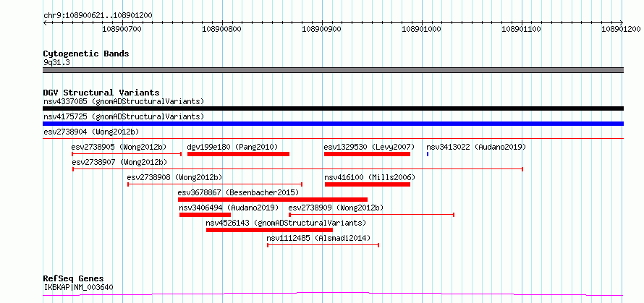Click the esv3678867 (Besenbacher2015) label
644x303 pixels.
pos(238,192)
